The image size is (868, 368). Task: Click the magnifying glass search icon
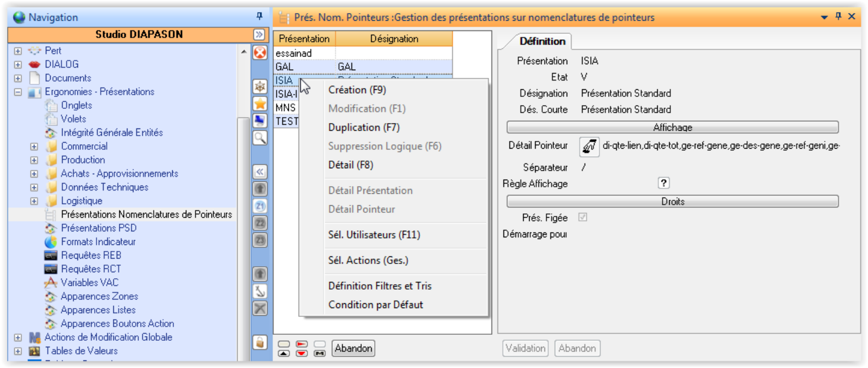pyautogui.click(x=260, y=138)
